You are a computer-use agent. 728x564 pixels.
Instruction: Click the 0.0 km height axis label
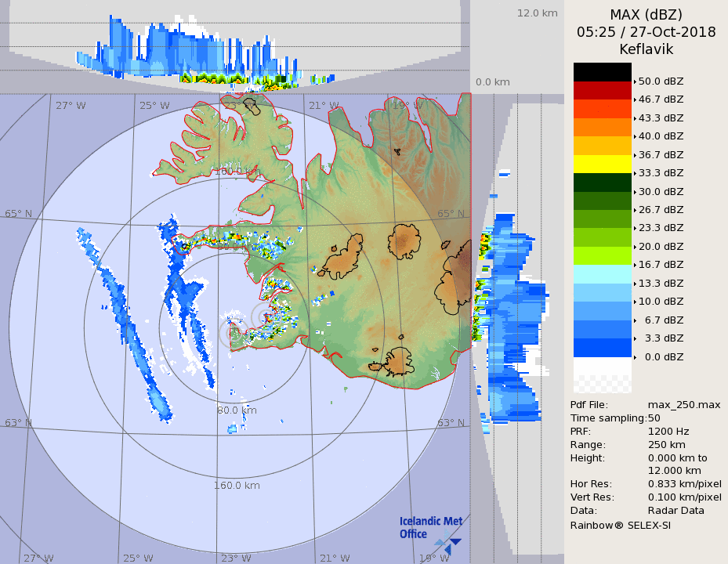[493, 82]
